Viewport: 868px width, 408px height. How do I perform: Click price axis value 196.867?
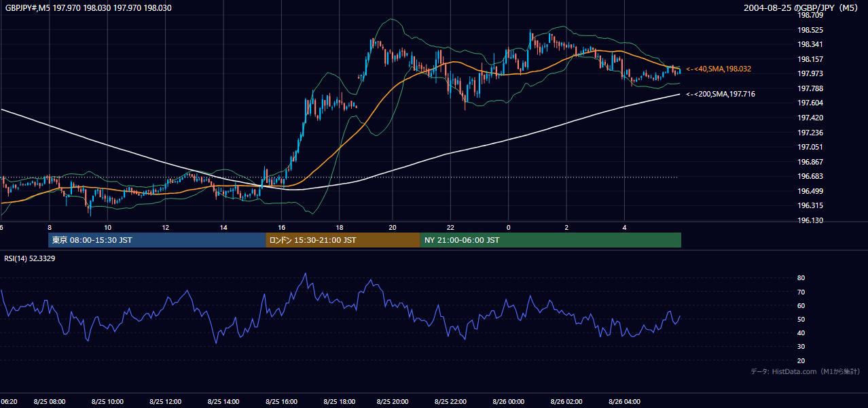click(810, 162)
